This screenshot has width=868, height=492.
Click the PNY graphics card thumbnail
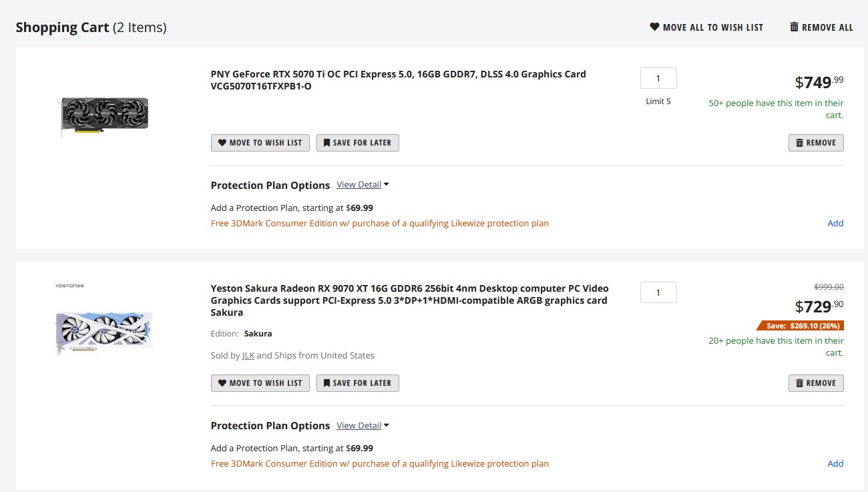click(104, 116)
